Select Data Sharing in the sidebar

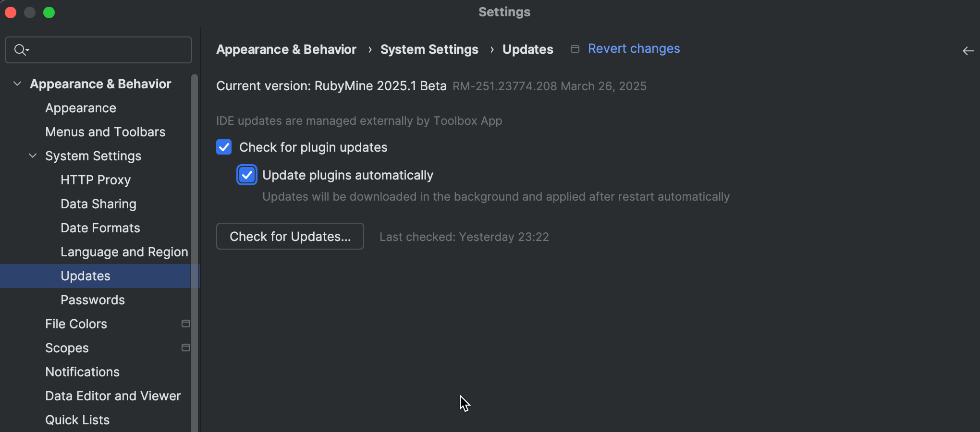click(98, 204)
